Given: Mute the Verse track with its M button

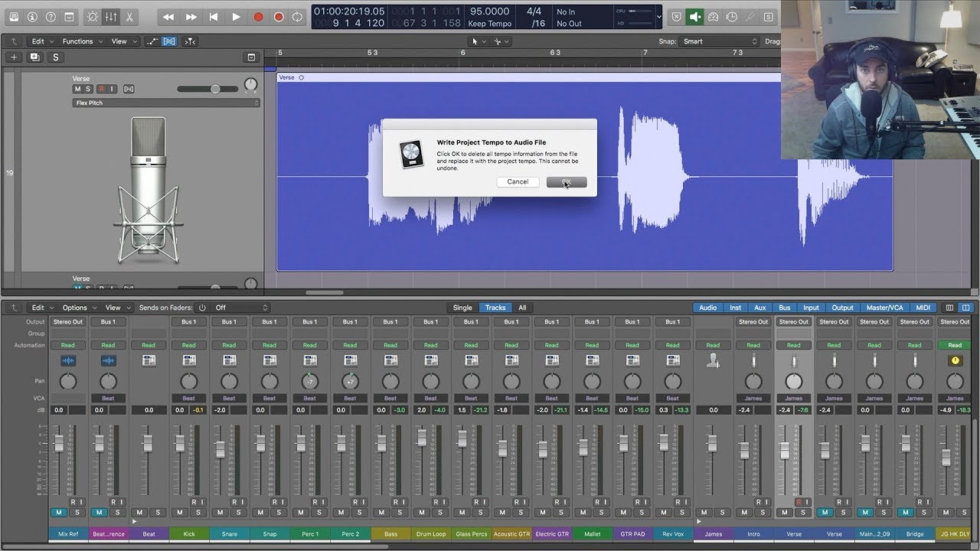Looking at the screenshot, I should [77, 88].
